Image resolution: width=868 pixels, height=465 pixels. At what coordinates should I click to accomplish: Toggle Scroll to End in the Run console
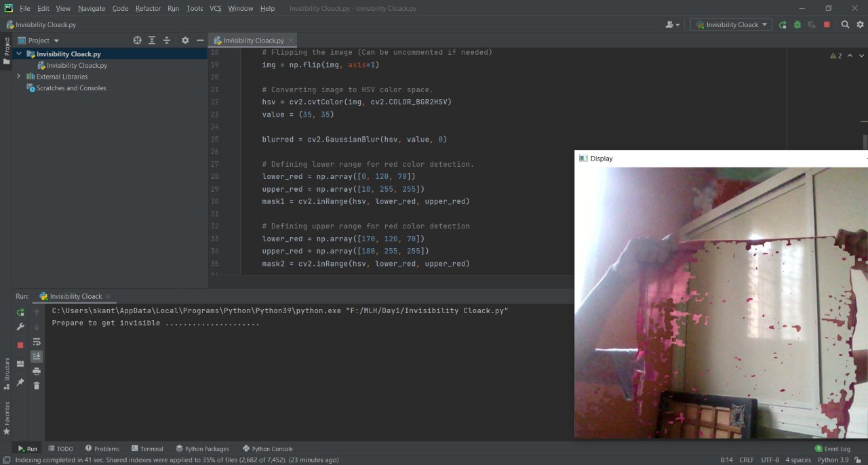coord(37,356)
